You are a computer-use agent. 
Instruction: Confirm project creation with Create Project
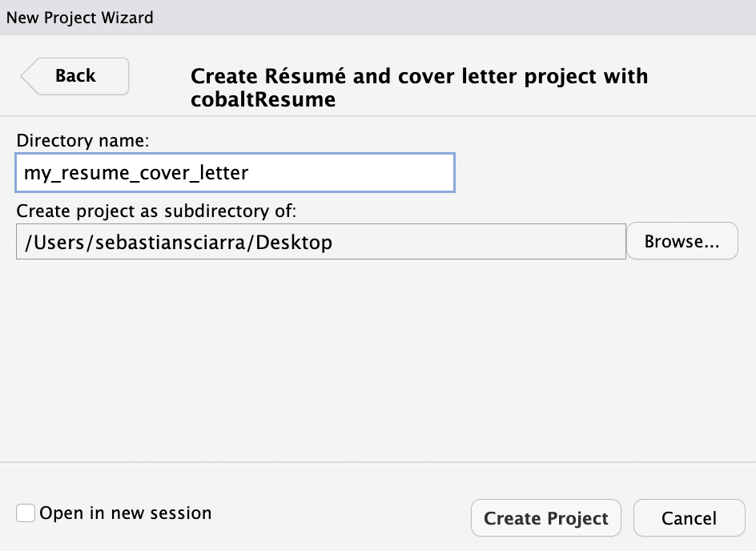(x=545, y=518)
